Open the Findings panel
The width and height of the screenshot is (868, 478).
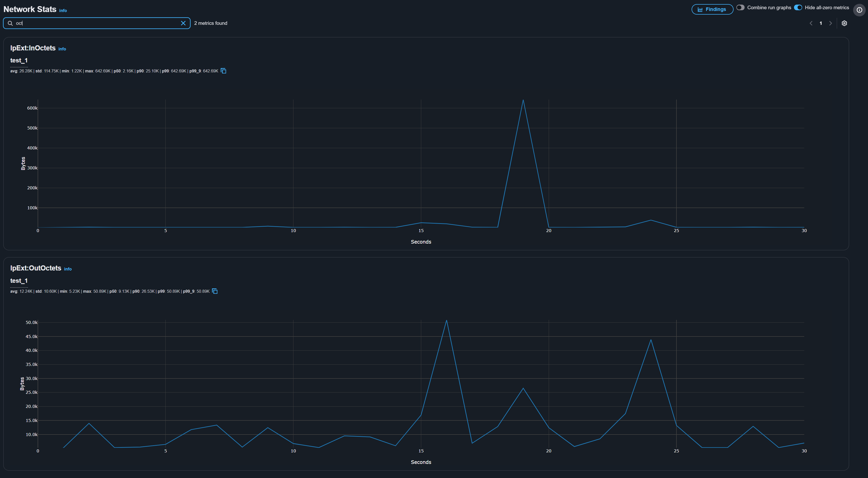[712, 9]
